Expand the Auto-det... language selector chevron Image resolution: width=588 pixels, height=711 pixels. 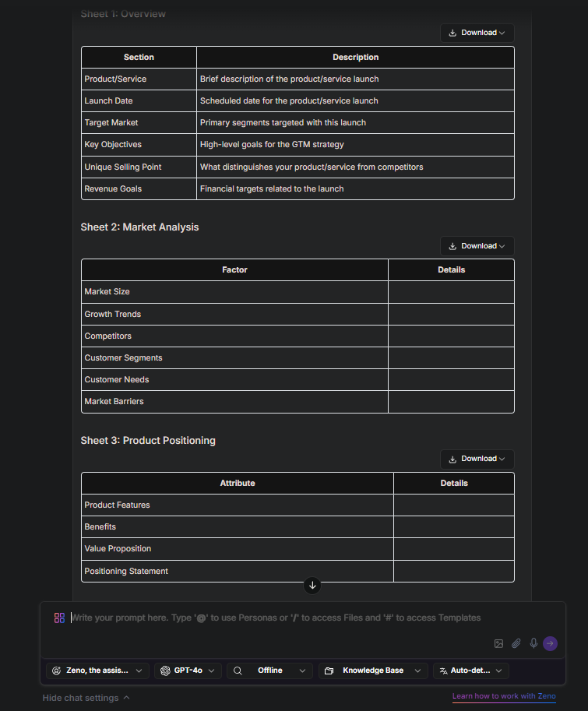tap(498, 671)
